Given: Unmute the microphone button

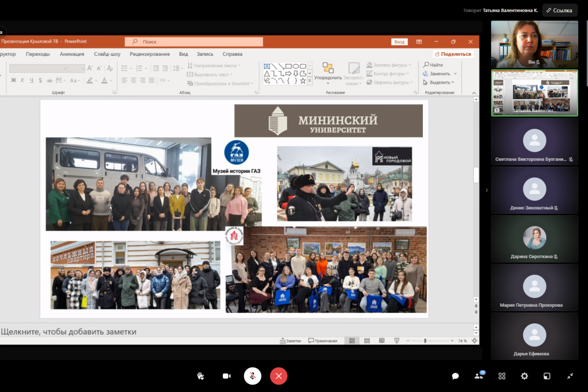Looking at the screenshot, I should [x=252, y=376].
